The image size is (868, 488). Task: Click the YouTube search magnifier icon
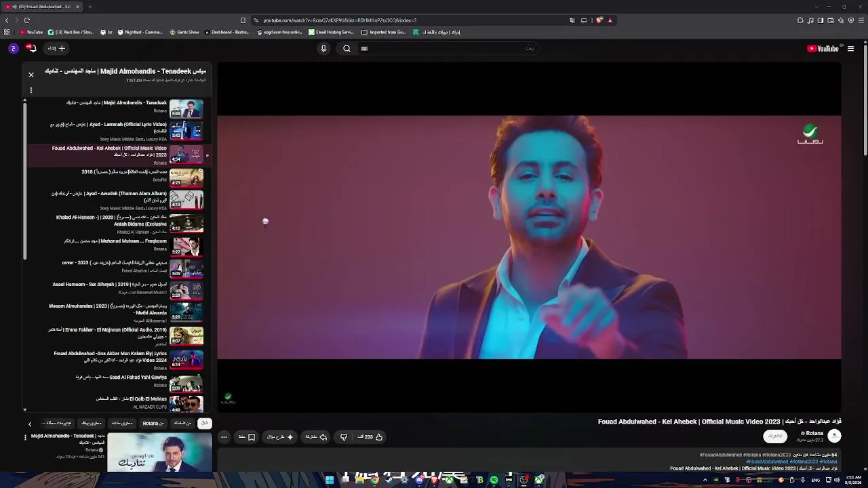pos(347,48)
